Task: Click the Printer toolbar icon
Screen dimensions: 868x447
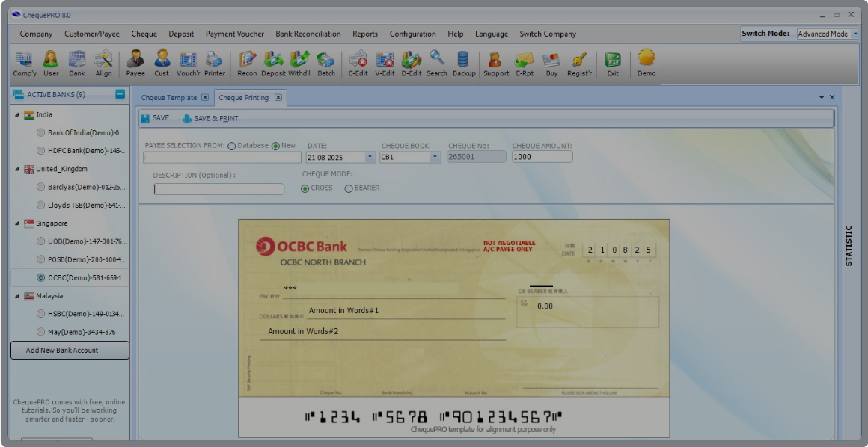Action: coord(214,63)
